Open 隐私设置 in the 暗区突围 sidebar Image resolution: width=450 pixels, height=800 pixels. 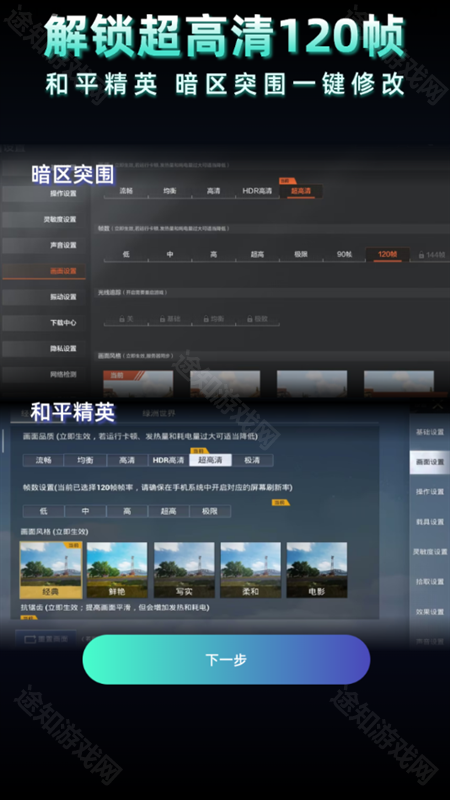pos(44,348)
